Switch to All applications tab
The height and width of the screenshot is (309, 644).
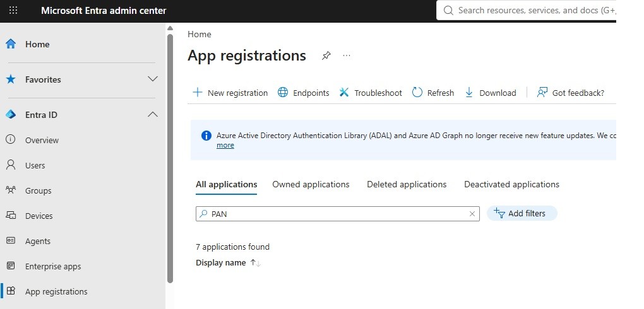coord(226,185)
